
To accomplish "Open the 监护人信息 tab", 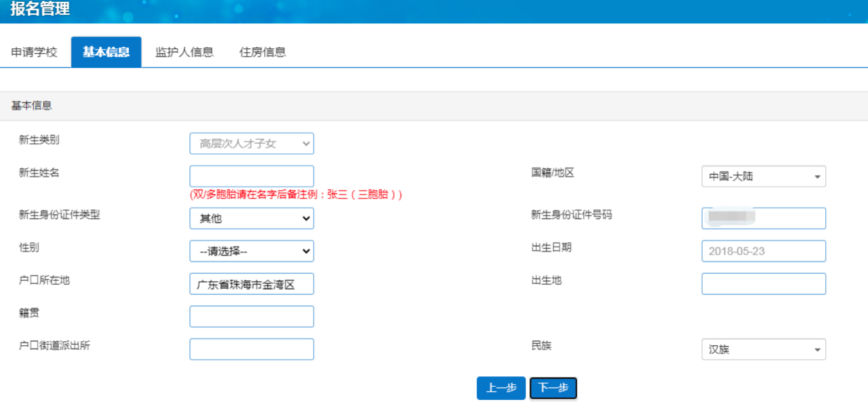I will [x=184, y=52].
